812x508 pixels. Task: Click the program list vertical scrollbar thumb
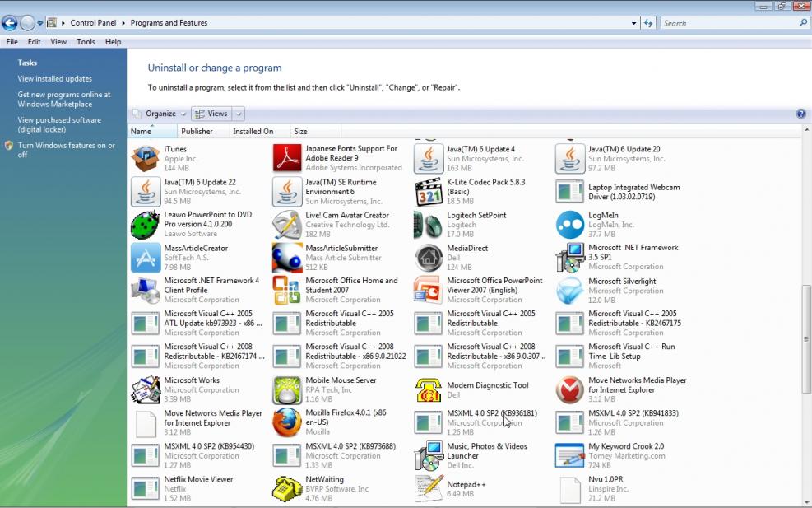805,339
